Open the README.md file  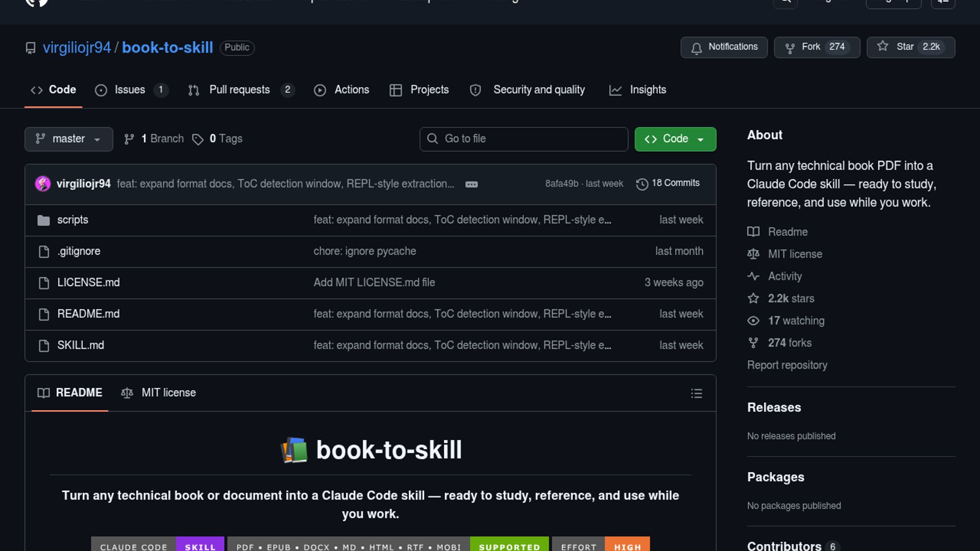[x=88, y=314]
